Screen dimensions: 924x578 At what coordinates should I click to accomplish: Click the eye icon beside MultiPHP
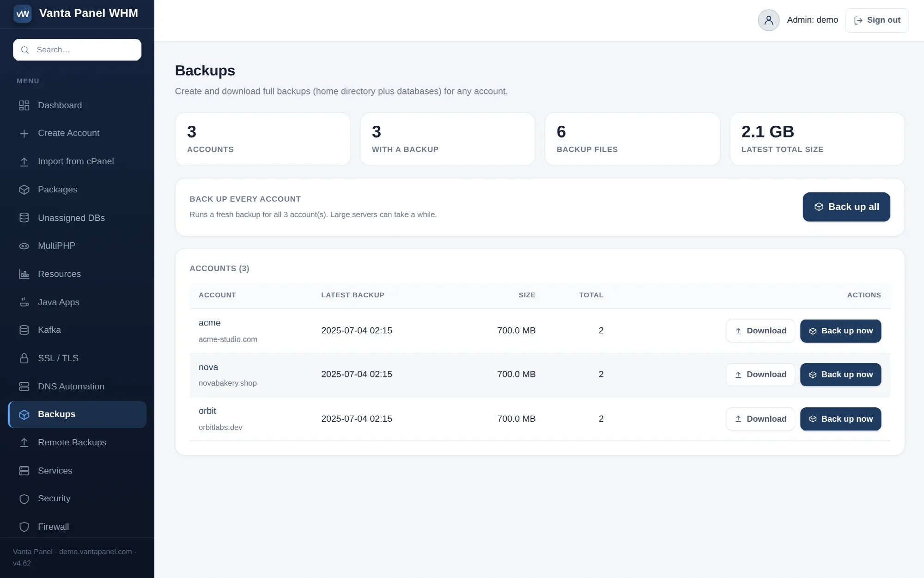[24, 246]
